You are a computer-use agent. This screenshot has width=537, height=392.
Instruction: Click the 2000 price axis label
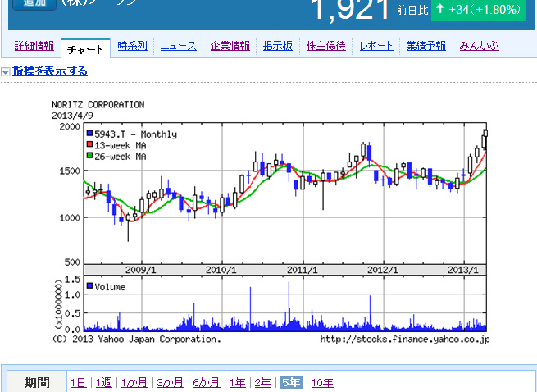coord(71,127)
